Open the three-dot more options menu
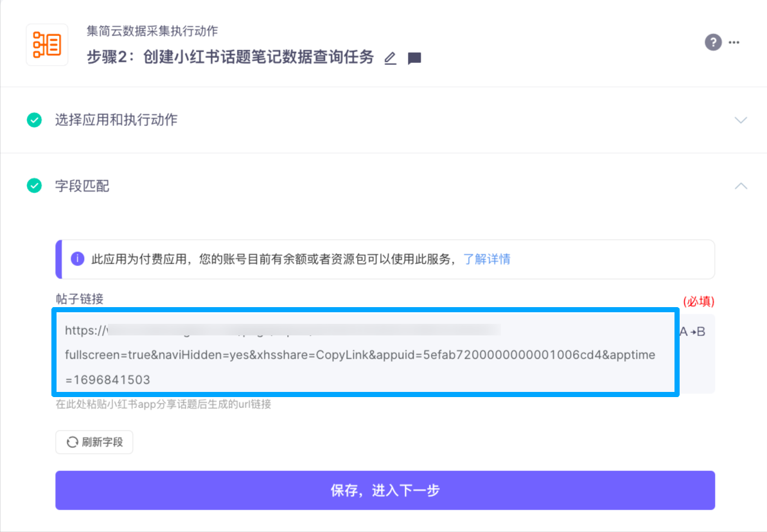This screenshot has height=532, width=767. 734,42
